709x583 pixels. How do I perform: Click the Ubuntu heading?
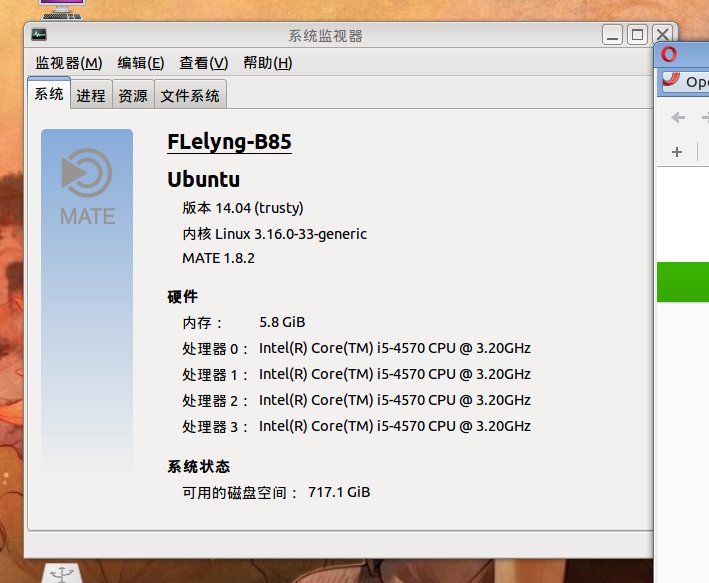pos(203,180)
